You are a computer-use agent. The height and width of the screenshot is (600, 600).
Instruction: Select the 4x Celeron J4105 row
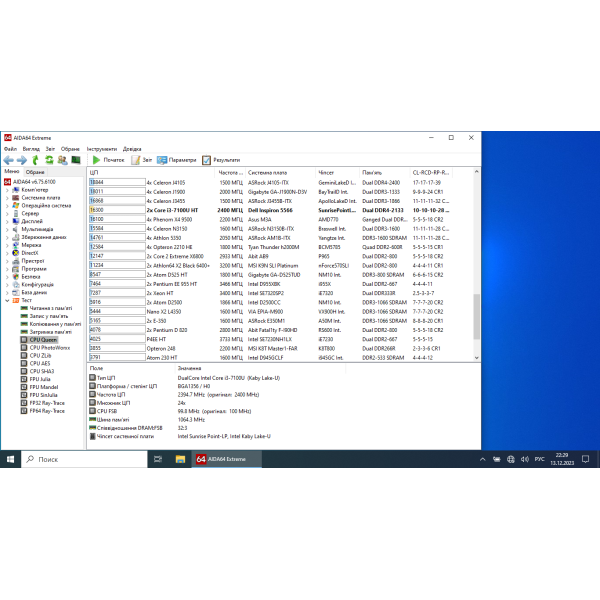(270, 183)
